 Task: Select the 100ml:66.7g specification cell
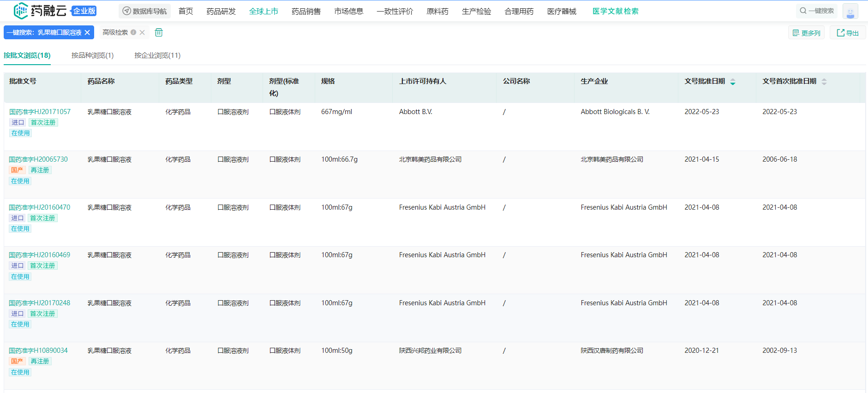click(x=340, y=159)
